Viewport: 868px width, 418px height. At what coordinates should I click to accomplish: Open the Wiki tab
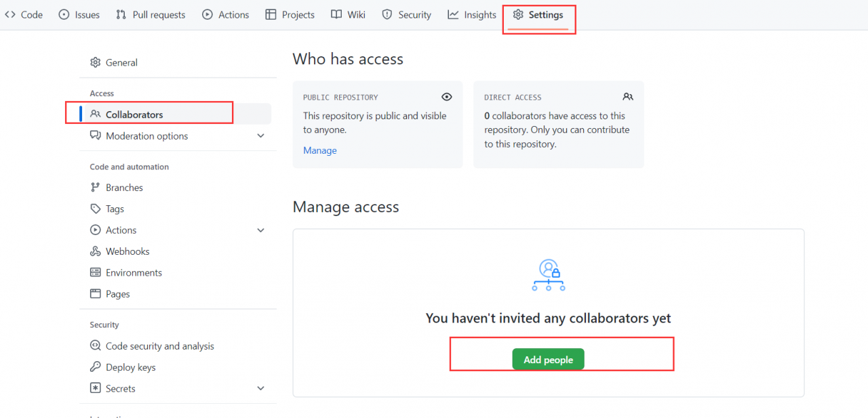[x=348, y=15]
